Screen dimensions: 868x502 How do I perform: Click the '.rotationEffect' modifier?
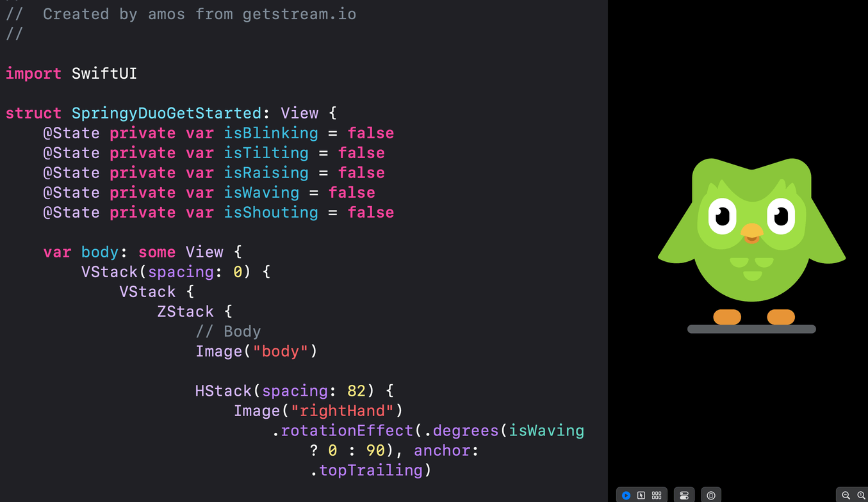(x=342, y=431)
